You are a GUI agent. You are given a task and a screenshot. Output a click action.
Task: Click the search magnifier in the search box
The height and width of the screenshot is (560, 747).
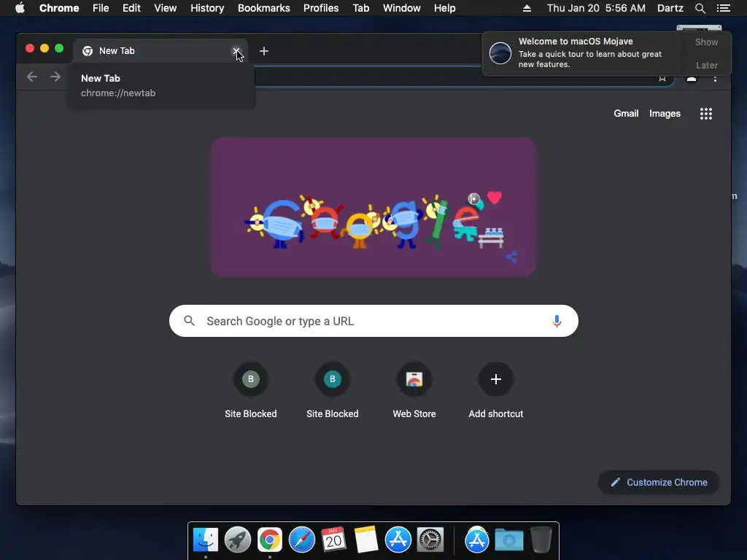point(189,321)
